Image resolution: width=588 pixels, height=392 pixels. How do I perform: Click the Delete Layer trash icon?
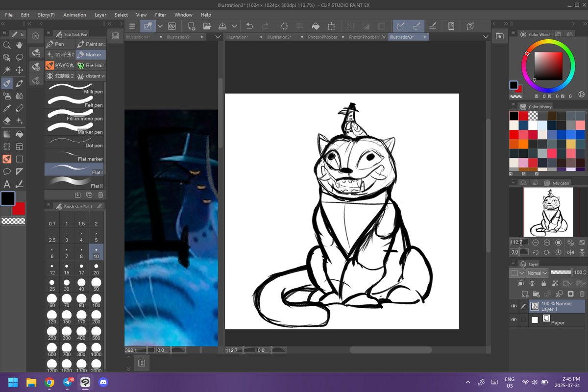pyautogui.click(x=582, y=293)
